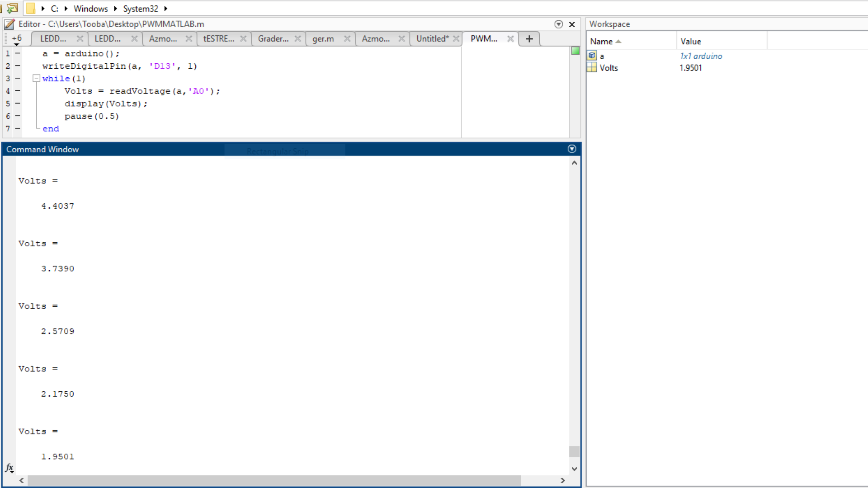868x488 pixels.
Task: Close the Untitled* editor tab
Action: 456,39
